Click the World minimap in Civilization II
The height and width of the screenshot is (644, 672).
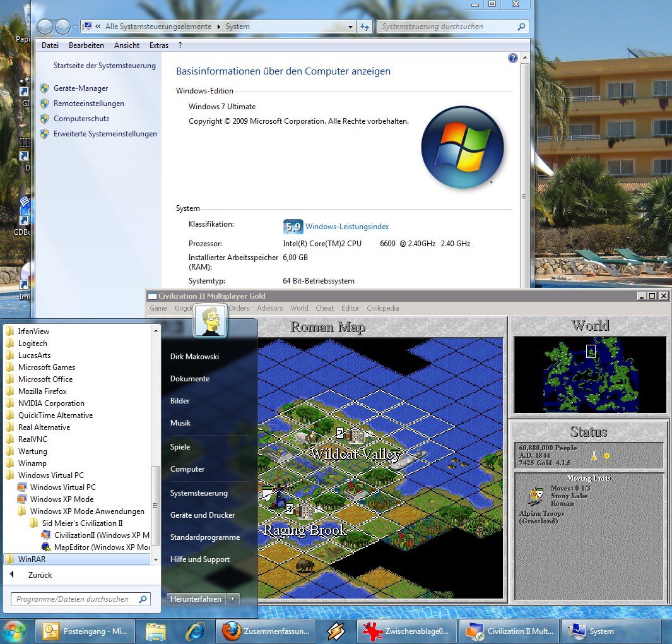pyautogui.click(x=589, y=375)
